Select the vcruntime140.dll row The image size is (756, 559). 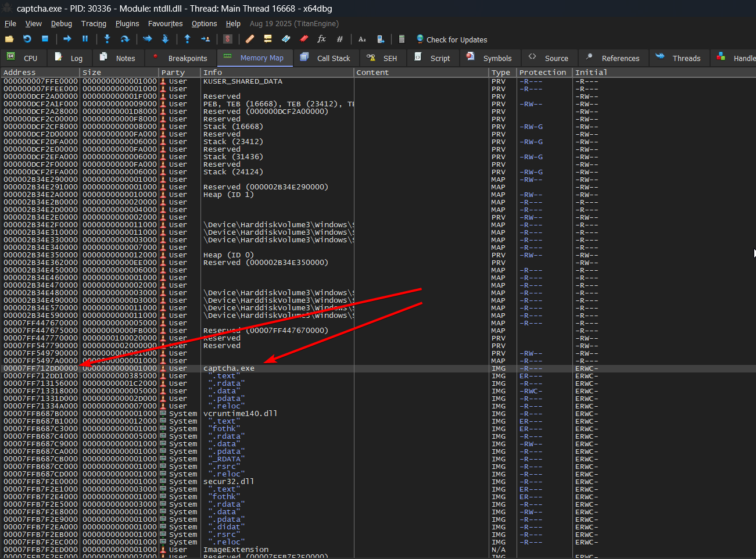coord(240,414)
